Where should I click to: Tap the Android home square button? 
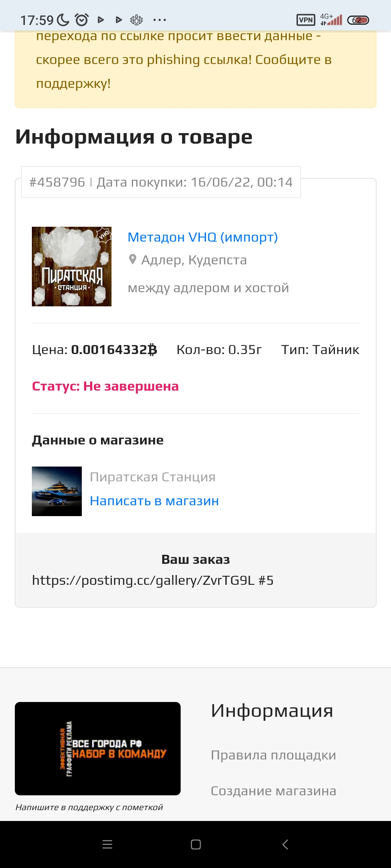[x=196, y=844]
